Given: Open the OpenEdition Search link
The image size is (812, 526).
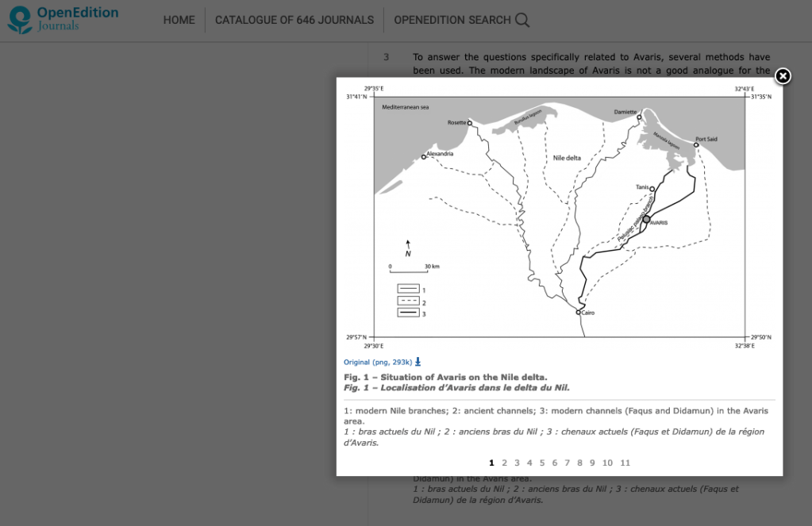Looking at the screenshot, I should [x=452, y=21].
